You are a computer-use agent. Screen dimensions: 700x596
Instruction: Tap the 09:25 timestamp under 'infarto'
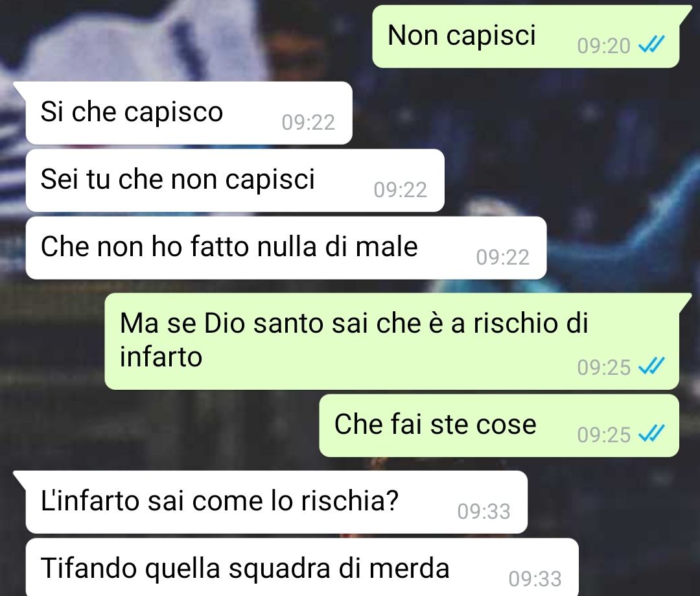click(x=603, y=367)
